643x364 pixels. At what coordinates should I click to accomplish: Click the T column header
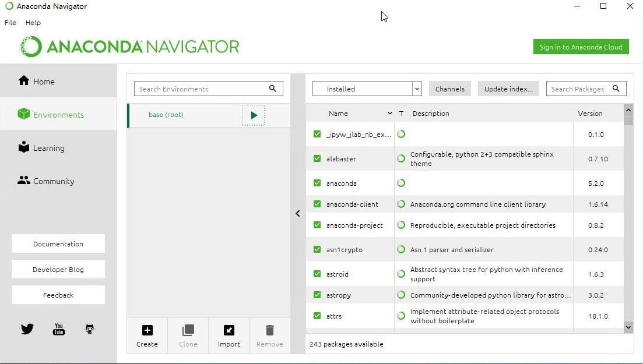click(401, 113)
